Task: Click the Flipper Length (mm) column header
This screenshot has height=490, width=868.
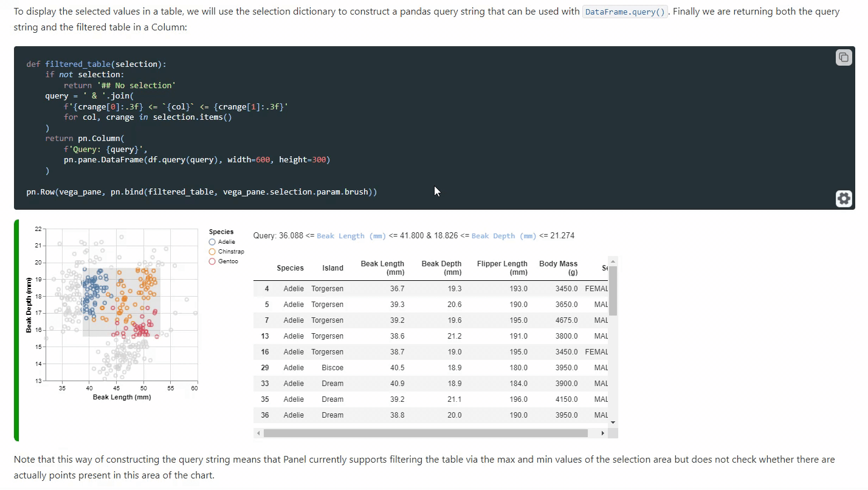Action: (x=502, y=268)
